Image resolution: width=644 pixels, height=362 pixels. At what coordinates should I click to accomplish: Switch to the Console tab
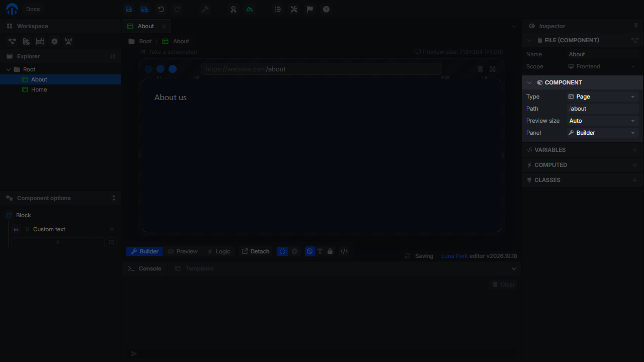pos(145,268)
